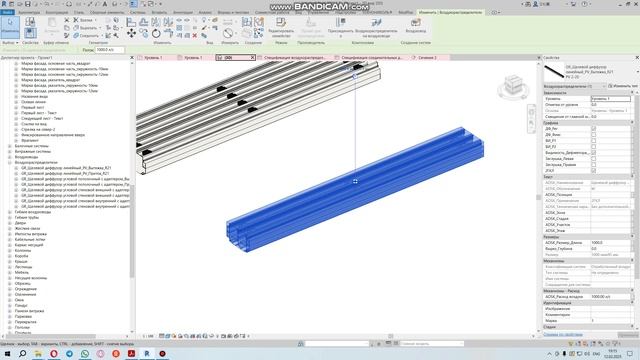
Task: Click the Save icon in quick access toolbar
Action: (x=28, y=4)
